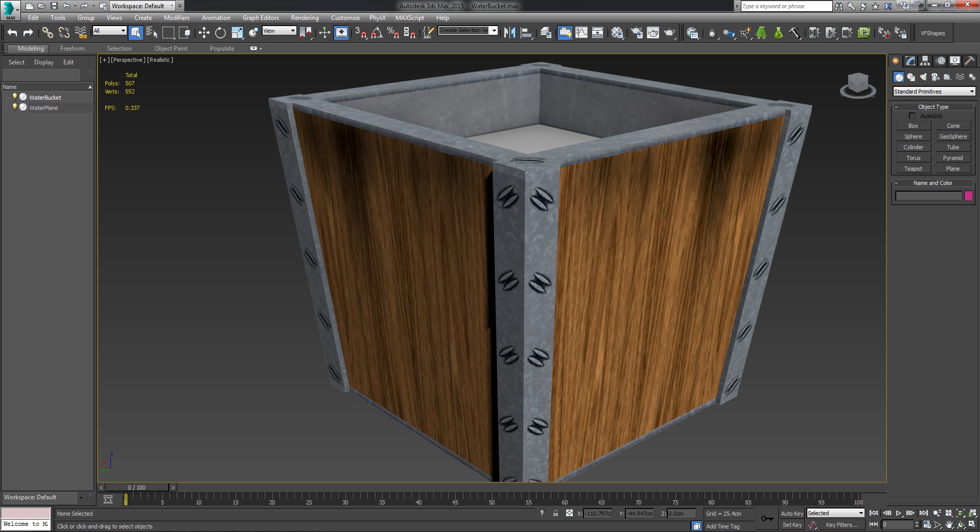This screenshot has width=980, height=532.
Task: Open the key mode Selected dropdown
Action: click(x=835, y=513)
